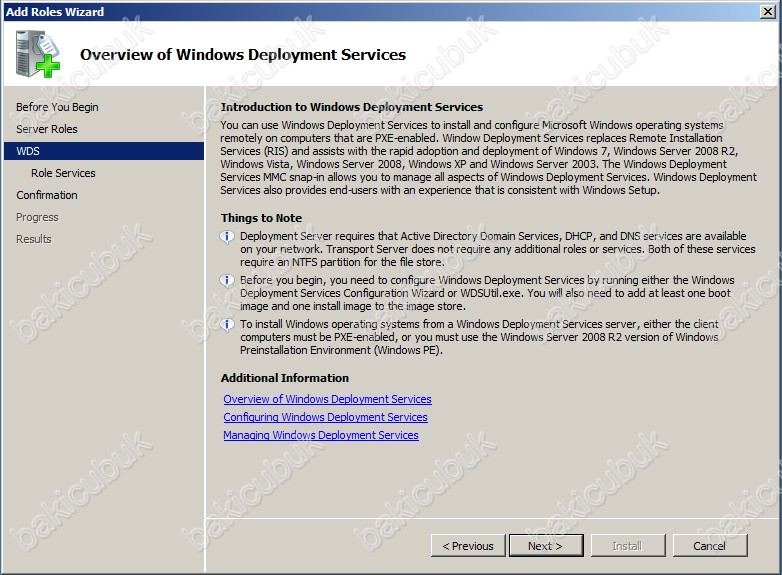Click the info icon beside PXE-enabled note
Viewport: 782px width, 575px height.
[x=227, y=325]
